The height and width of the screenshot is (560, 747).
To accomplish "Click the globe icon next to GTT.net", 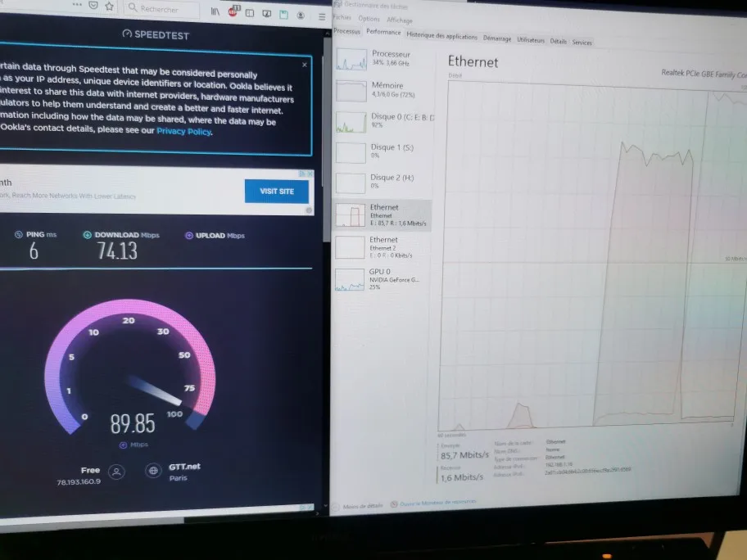I will coord(153,471).
